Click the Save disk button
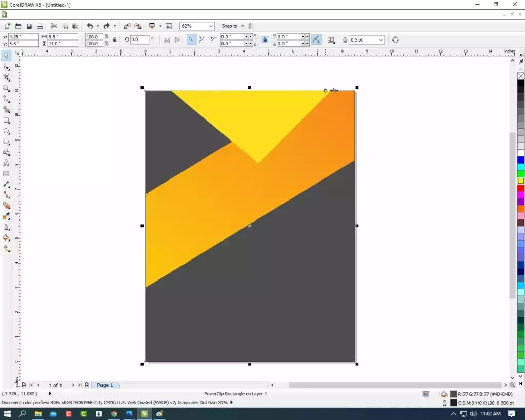 point(29,26)
